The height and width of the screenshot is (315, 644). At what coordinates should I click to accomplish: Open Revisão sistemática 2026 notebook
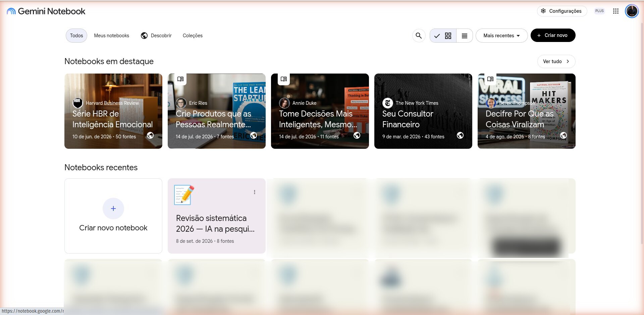[217, 216]
